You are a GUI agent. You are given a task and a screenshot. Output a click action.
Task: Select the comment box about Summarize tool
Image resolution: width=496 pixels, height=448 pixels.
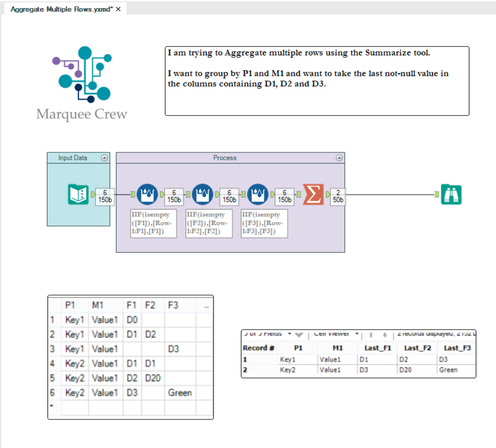pyautogui.click(x=317, y=81)
